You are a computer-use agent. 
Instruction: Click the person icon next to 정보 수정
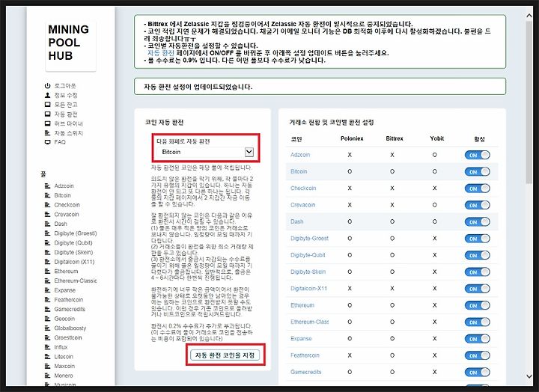(47, 95)
